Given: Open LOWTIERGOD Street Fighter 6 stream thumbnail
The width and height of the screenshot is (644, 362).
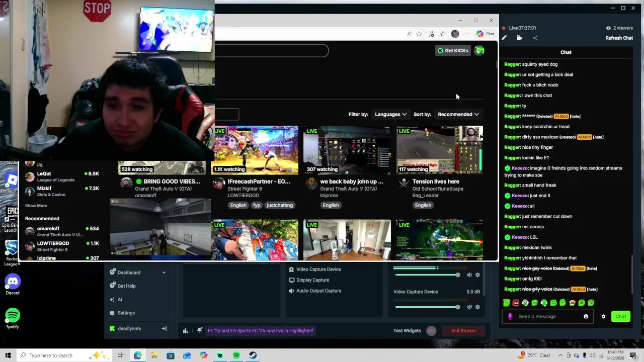Looking at the screenshot, I should pos(255,150).
